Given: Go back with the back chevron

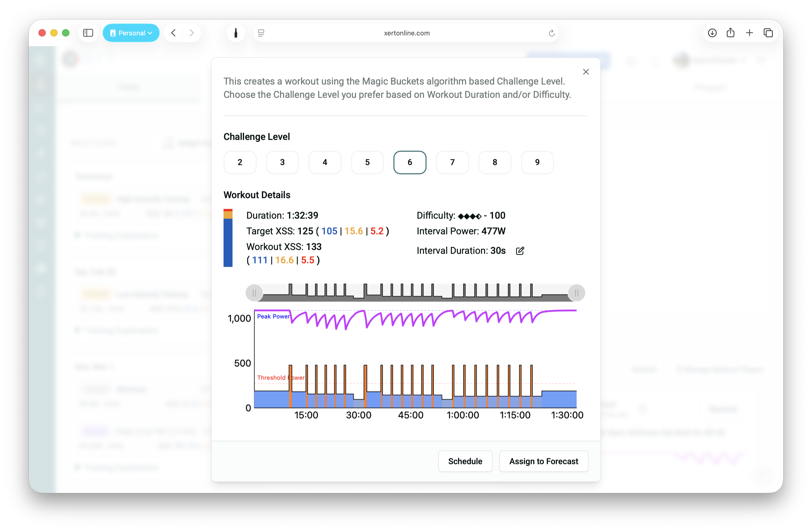Looking at the screenshot, I should click(173, 33).
